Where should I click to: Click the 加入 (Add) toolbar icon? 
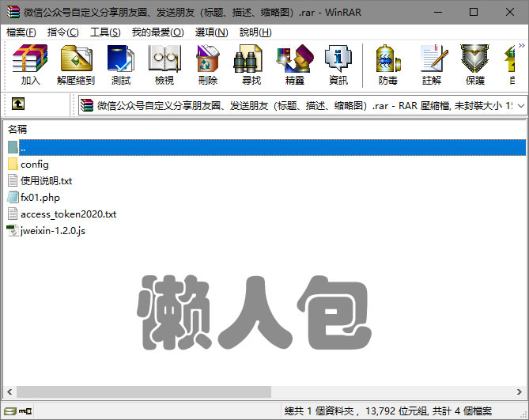point(31,65)
